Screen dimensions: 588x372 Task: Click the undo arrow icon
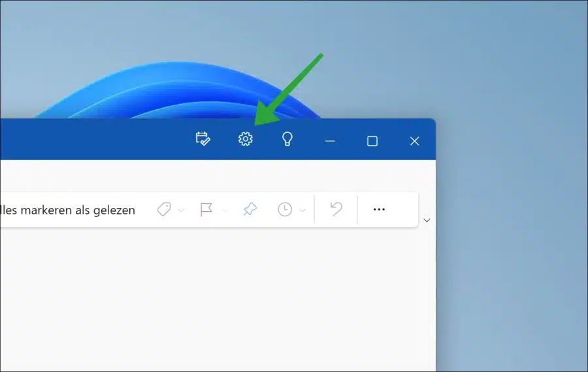[336, 209]
